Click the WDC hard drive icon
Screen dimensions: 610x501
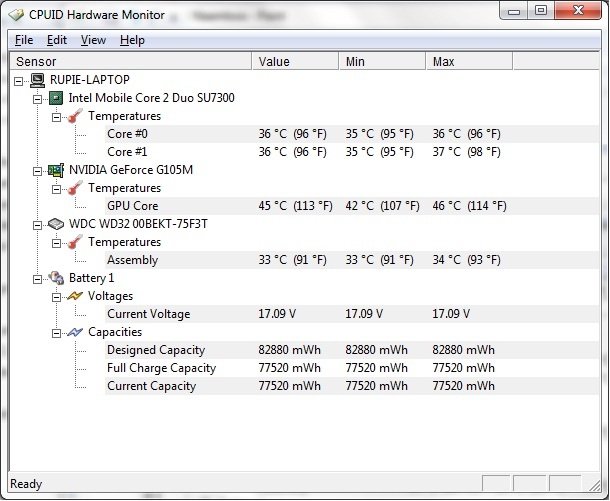click(x=56, y=224)
